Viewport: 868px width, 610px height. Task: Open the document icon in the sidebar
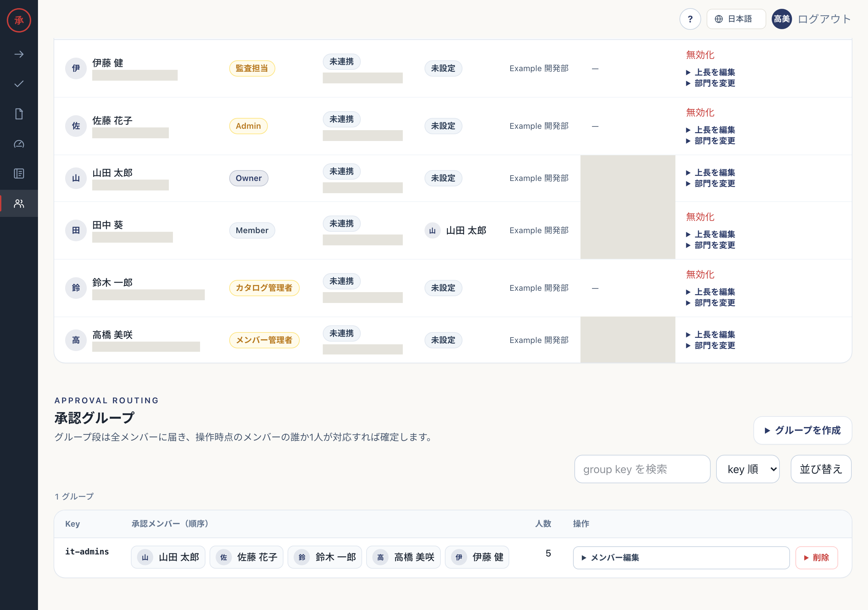(19, 114)
